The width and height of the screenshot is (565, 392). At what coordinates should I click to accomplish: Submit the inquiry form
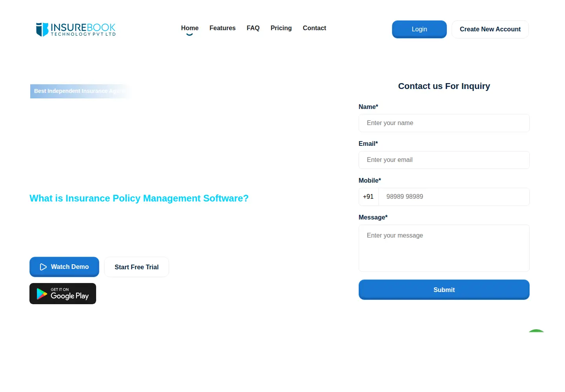click(444, 290)
